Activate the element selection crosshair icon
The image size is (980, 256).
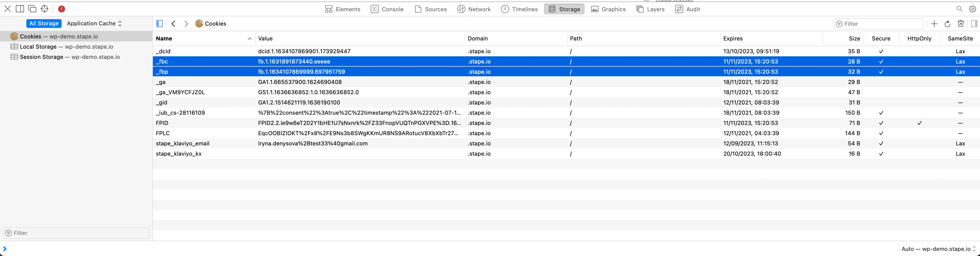(44, 9)
